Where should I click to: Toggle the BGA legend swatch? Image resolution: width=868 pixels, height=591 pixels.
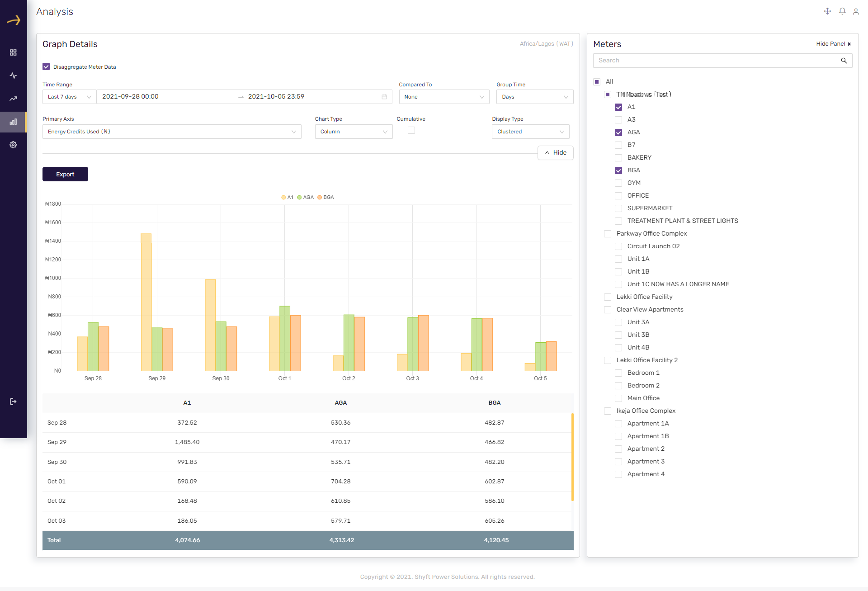pyautogui.click(x=320, y=198)
